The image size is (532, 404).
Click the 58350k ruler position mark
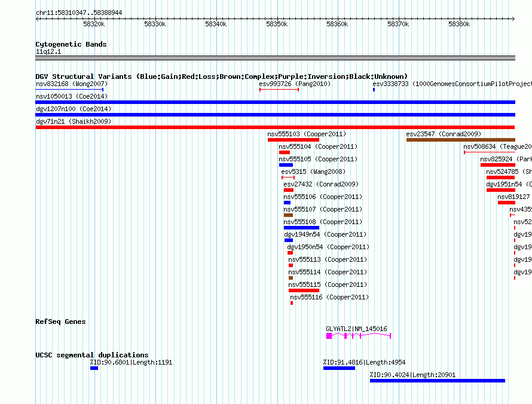pos(277,24)
